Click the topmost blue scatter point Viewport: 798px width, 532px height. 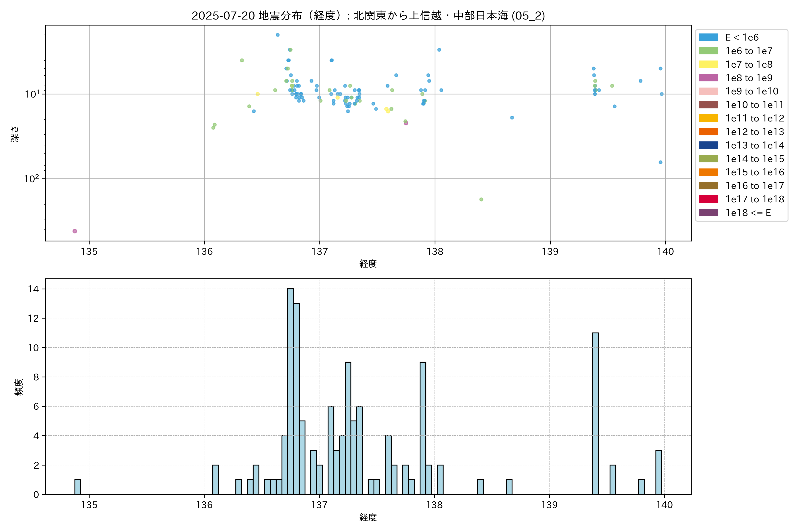pyautogui.click(x=278, y=35)
